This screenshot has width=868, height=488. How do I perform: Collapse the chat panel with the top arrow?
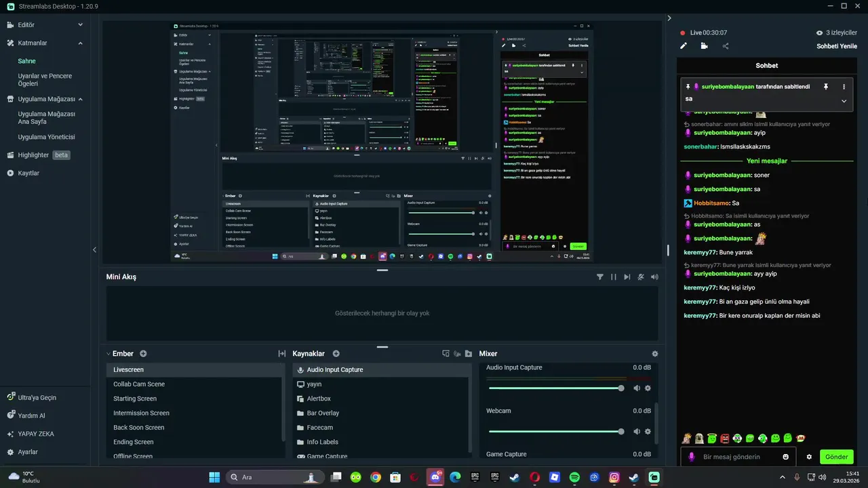click(x=669, y=18)
